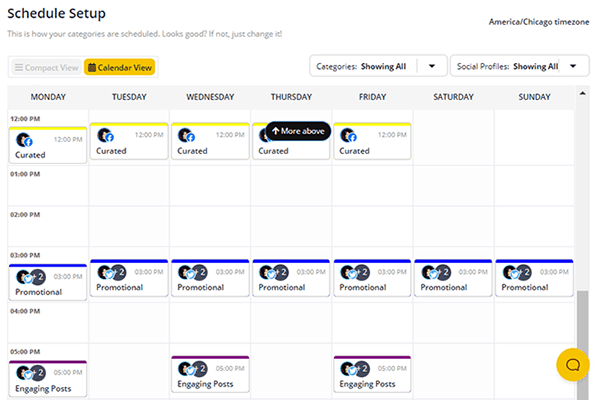The height and width of the screenshot is (400, 595).
Task: Click the MONDAY column header
Action: coord(48,97)
